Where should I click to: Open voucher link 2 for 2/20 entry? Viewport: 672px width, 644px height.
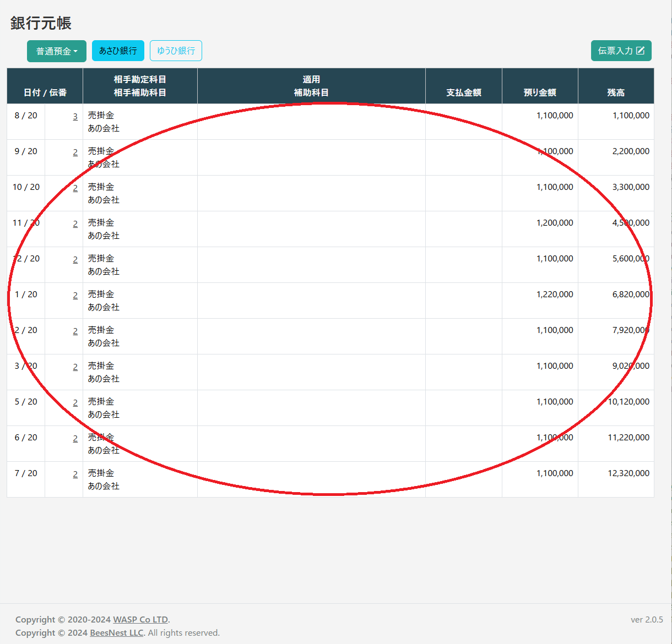click(75, 331)
